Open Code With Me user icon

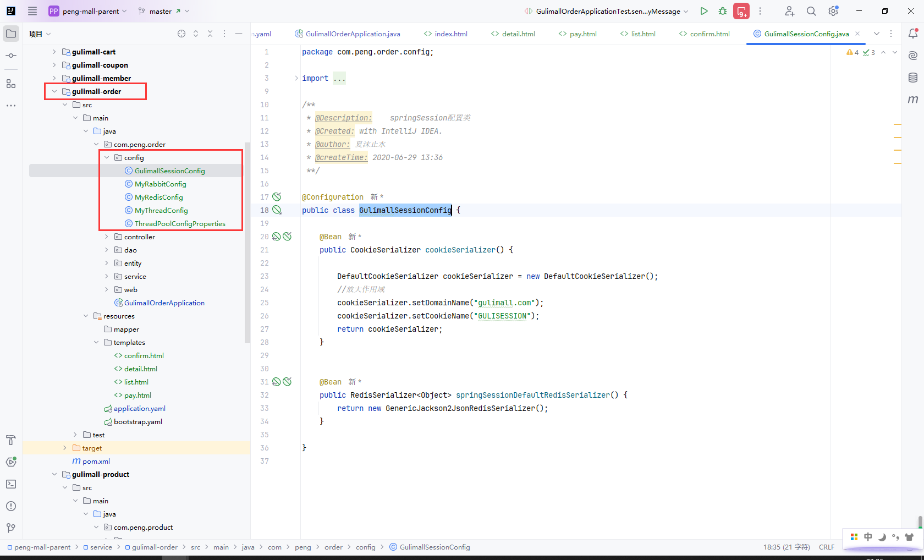(x=789, y=11)
